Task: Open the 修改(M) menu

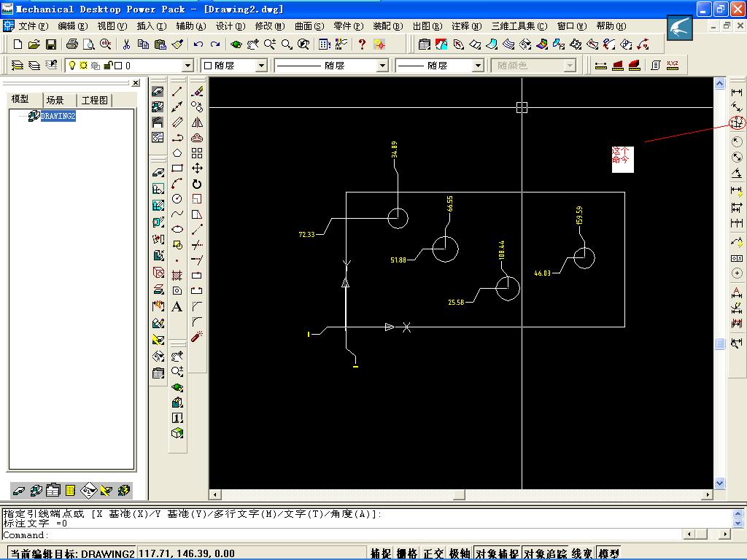Action: click(270, 26)
